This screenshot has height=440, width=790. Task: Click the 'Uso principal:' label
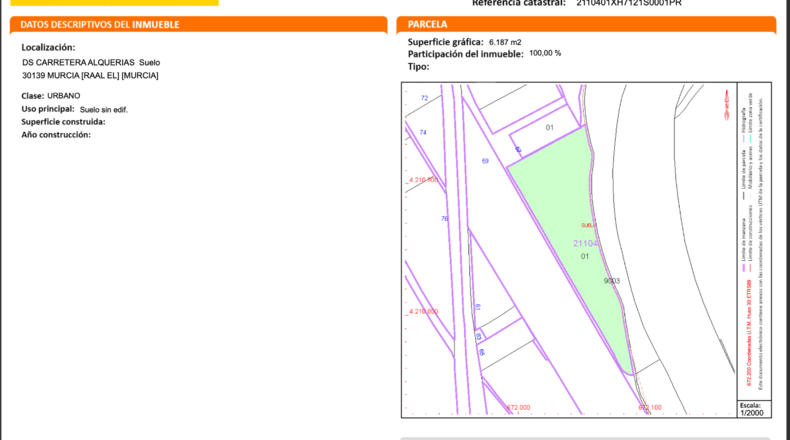(x=48, y=109)
